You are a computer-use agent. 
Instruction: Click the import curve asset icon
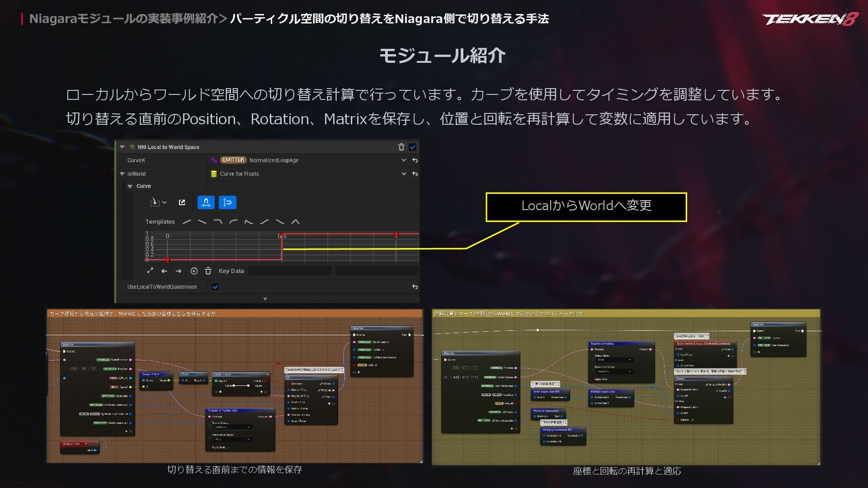click(x=155, y=202)
